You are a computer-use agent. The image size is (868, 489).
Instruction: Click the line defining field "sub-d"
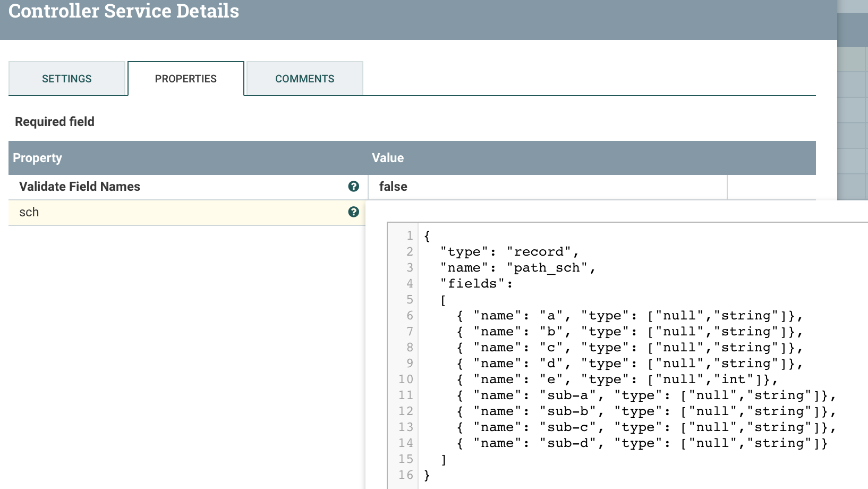(x=642, y=443)
